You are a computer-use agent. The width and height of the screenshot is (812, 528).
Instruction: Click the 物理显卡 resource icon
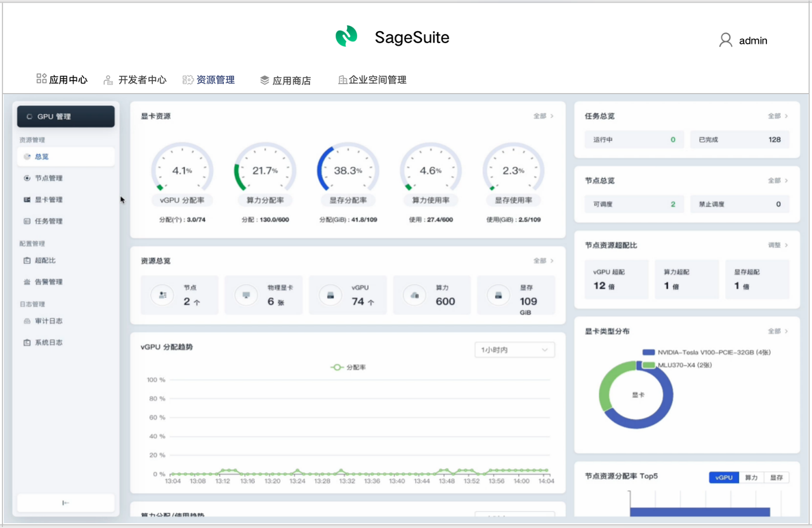pos(246,295)
